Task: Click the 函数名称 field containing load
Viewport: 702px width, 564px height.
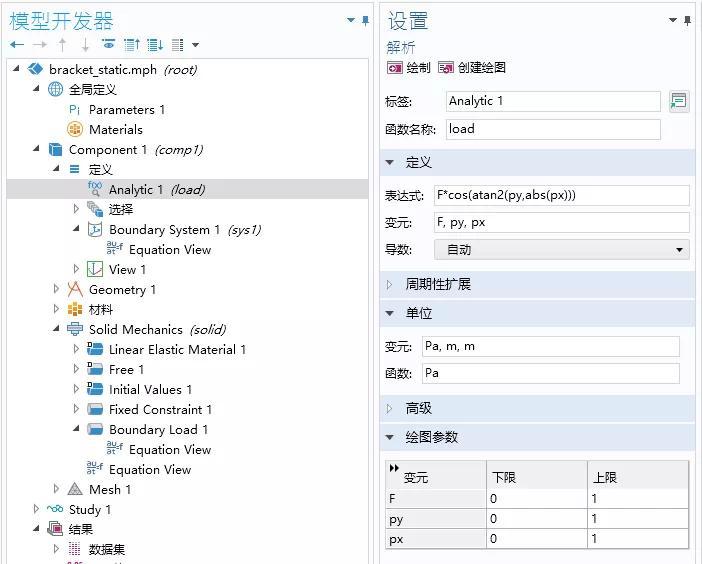Action: click(x=553, y=129)
